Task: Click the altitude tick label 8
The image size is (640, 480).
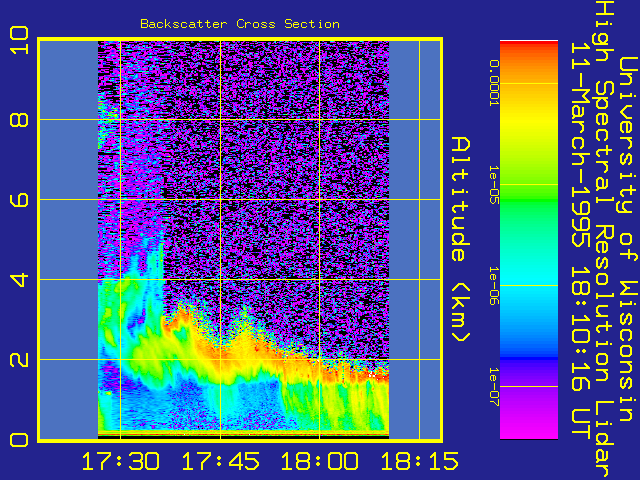Action: point(19,120)
